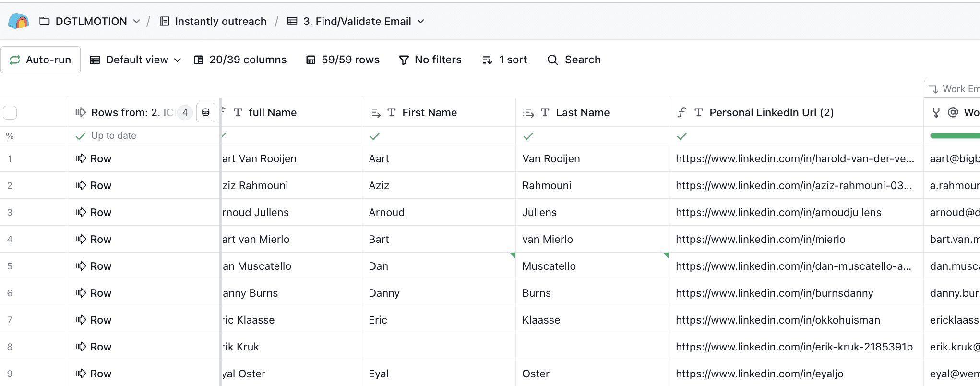Open Arnoud Jullens' LinkedIn profile link

pos(778,212)
